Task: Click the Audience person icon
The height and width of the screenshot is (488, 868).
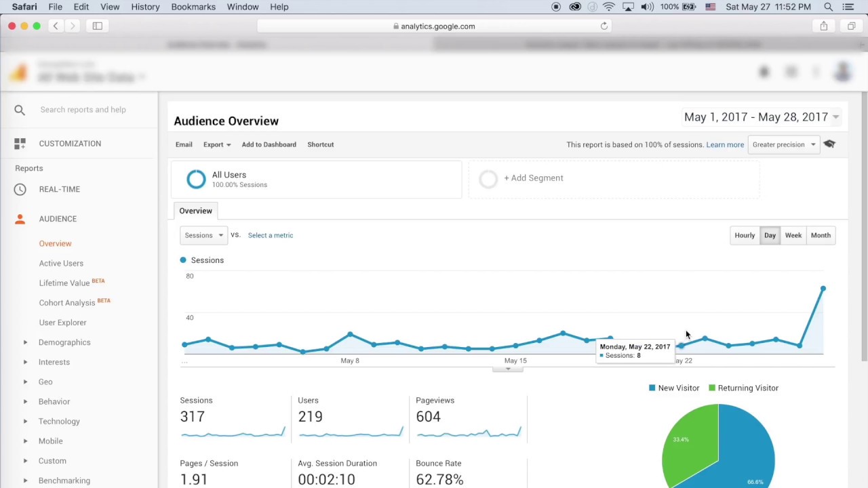Action: point(20,219)
